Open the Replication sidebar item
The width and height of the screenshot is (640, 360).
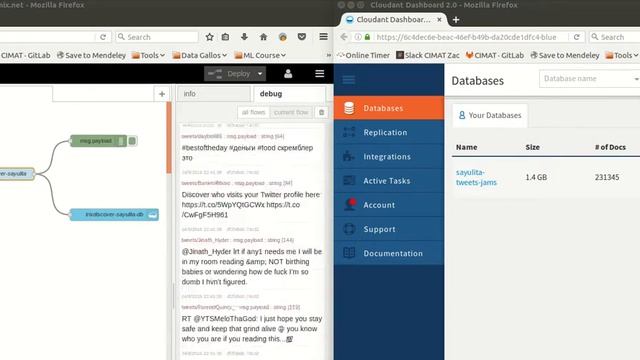pos(389,132)
